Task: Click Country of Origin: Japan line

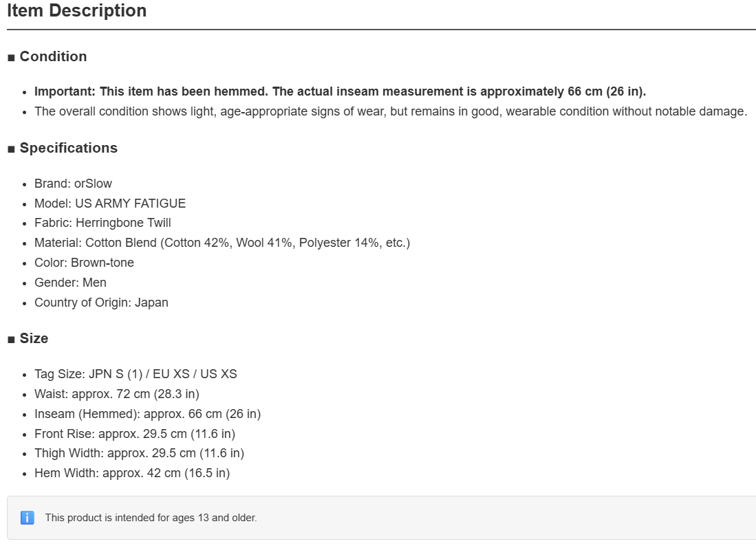Action: point(101,303)
